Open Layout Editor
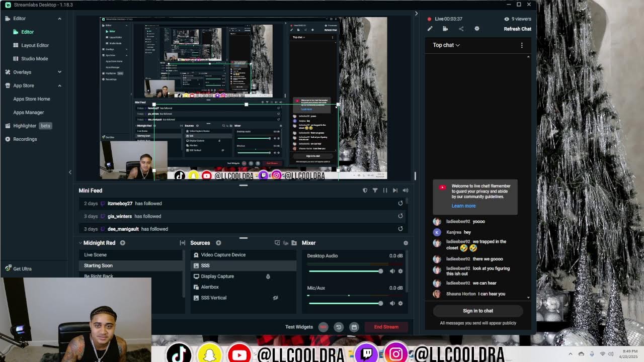This screenshot has height=362, width=644. coord(35,45)
